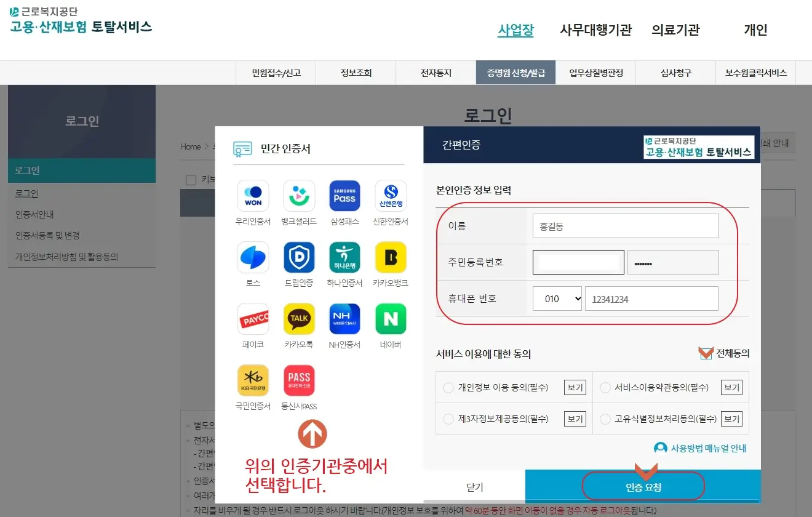Select 개인정보 이용 동의(필수) radio
812x517 pixels.
point(448,388)
